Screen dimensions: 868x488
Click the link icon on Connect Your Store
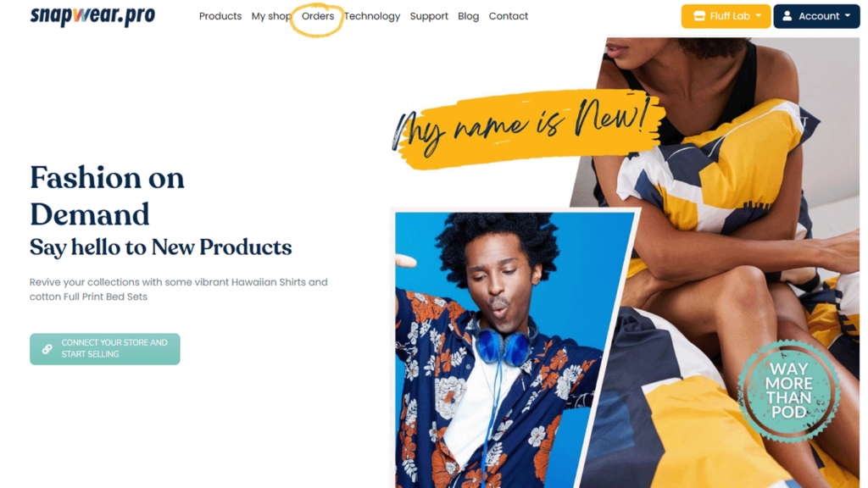point(47,348)
